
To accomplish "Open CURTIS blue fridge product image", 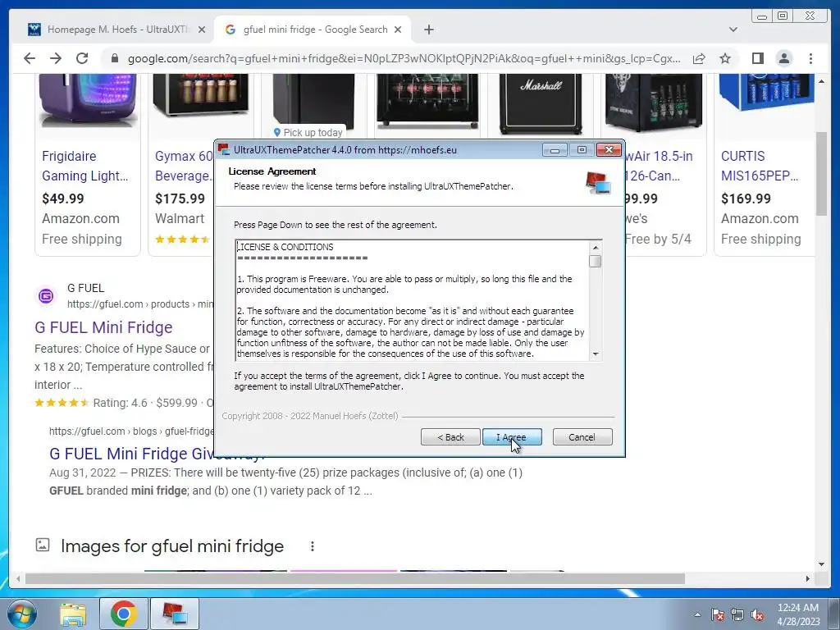I will [x=766, y=94].
